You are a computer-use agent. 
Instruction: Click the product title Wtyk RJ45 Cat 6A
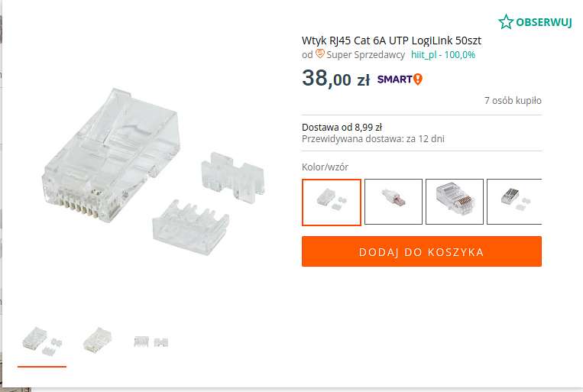391,40
